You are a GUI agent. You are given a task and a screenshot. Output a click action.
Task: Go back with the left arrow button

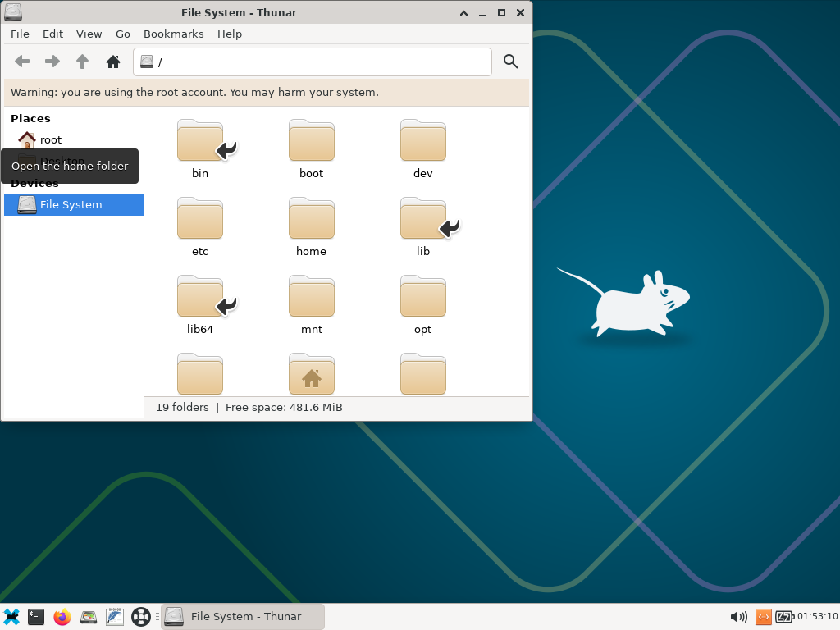click(x=22, y=62)
